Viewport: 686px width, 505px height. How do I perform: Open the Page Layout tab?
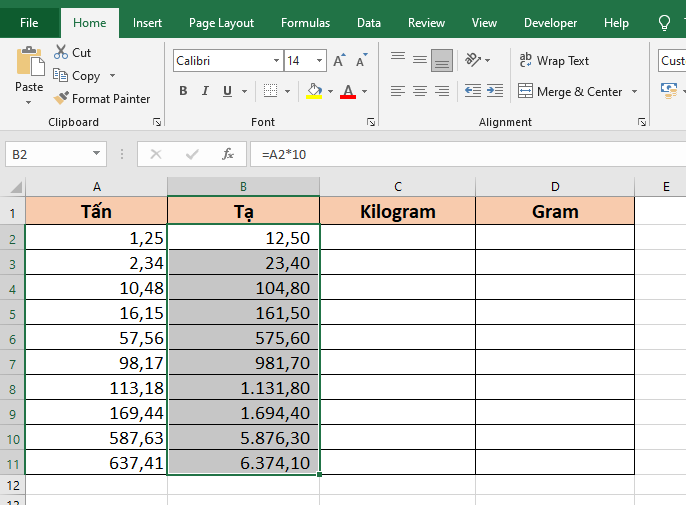click(x=221, y=22)
